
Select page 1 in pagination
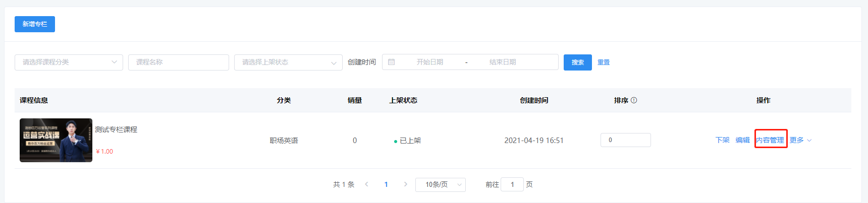pyautogui.click(x=386, y=184)
